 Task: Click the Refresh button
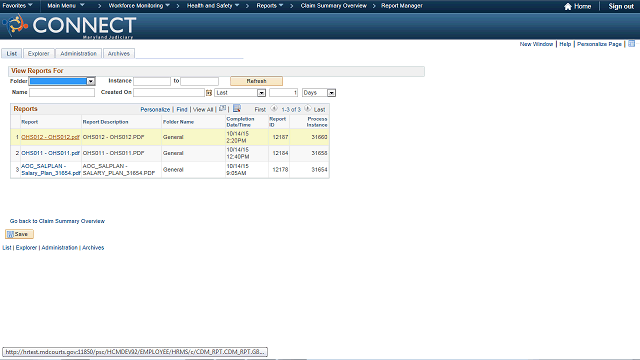tap(256, 81)
